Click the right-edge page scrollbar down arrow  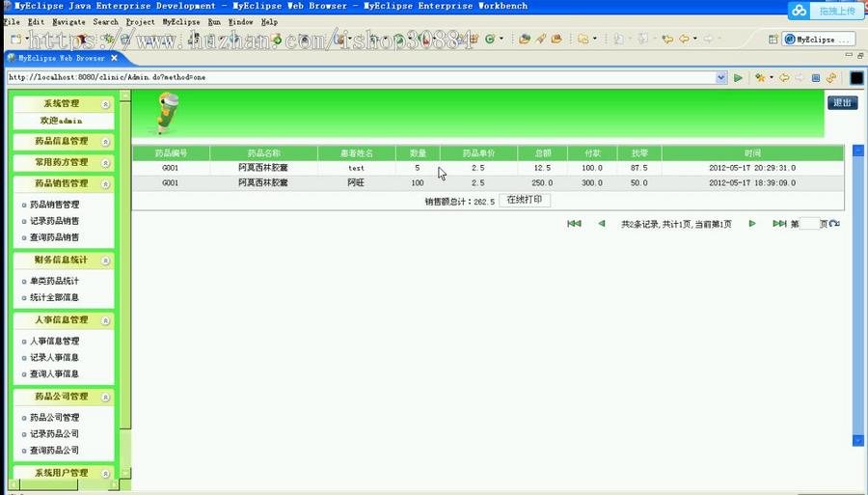tap(858, 441)
